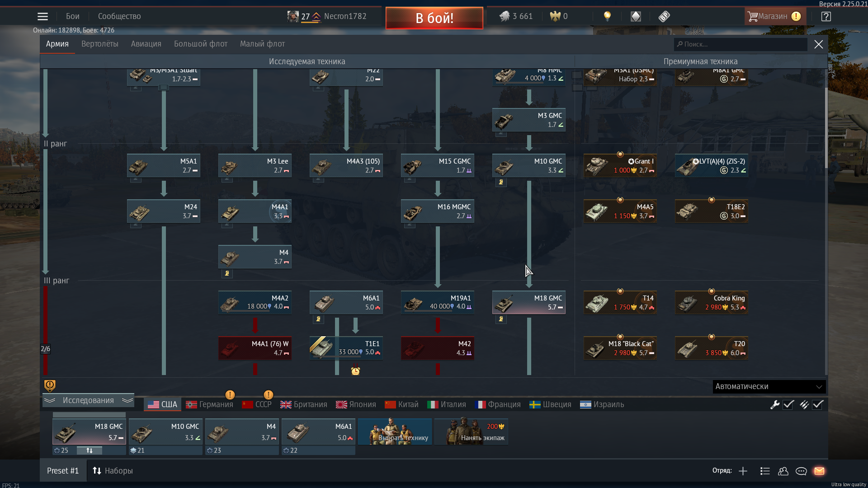Click the tech tree vertical scrollbar
868x488 pixels.
(x=826, y=129)
